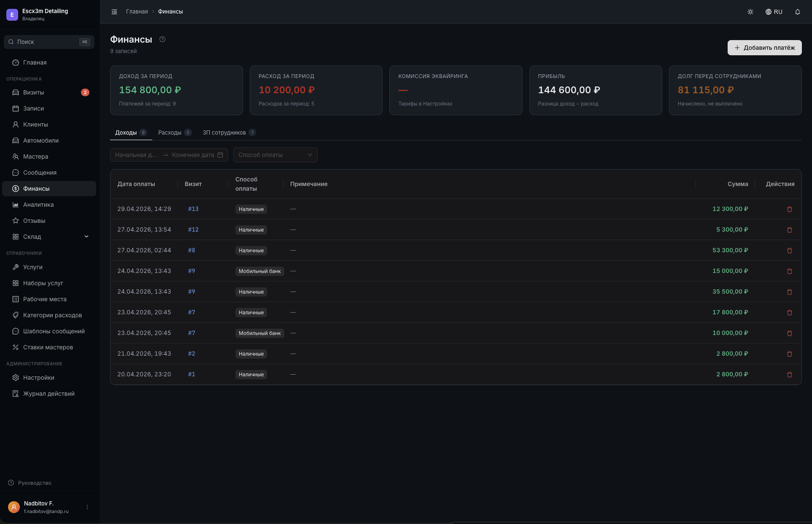The width and height of the screenshot is (812, 524).
Task: Open visit #13 link
Action: pos(193,209)
